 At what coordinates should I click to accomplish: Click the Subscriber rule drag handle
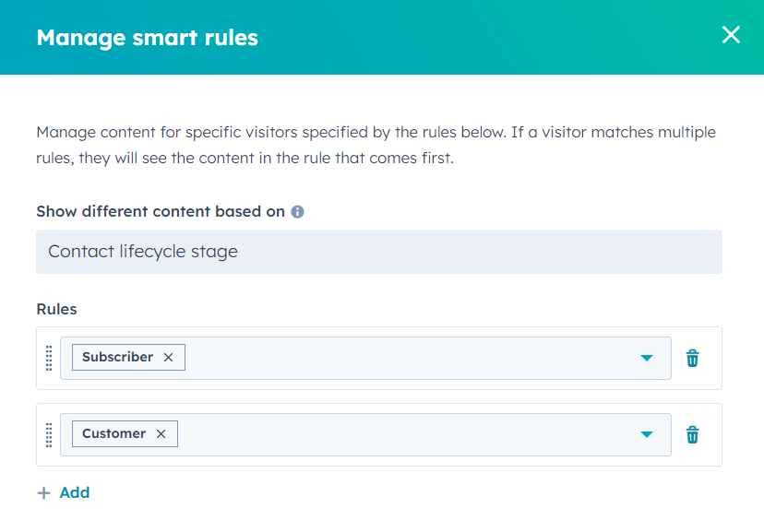coord(48,359)
